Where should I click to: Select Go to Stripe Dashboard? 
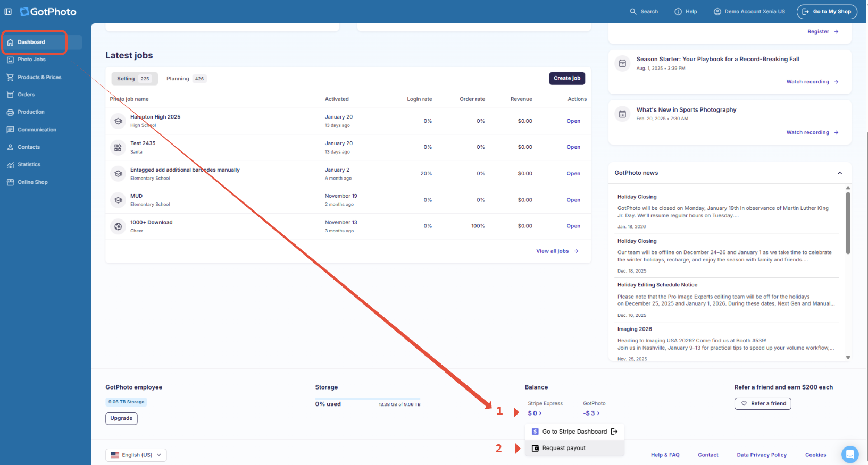click(x=574, y=432)
